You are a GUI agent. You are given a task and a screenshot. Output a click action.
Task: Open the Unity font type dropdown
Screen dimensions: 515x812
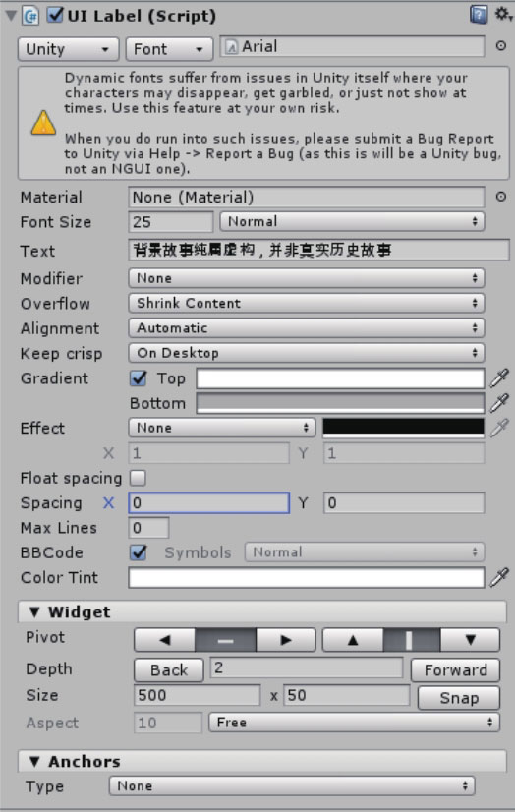tap(69, 49)
